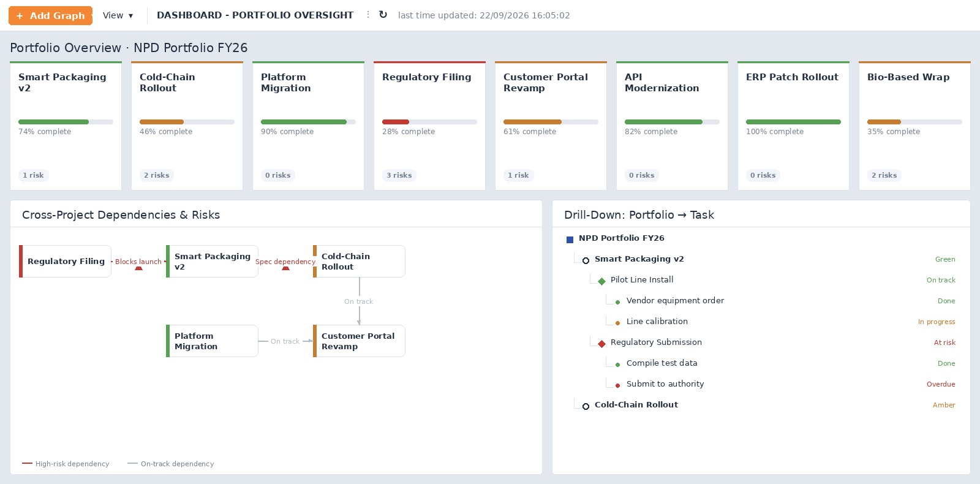Click On track label between Platform Migration and Portal
This screenshot has height=484, width=980.
(x=285, y=341)
